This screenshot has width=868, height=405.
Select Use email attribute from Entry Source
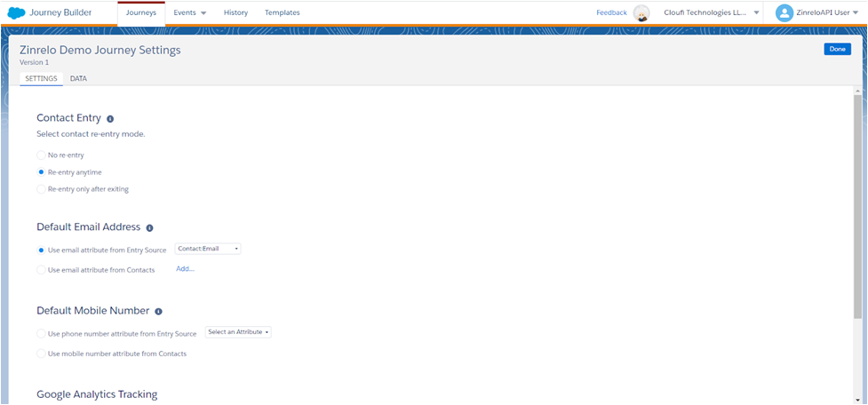point(41,250)
